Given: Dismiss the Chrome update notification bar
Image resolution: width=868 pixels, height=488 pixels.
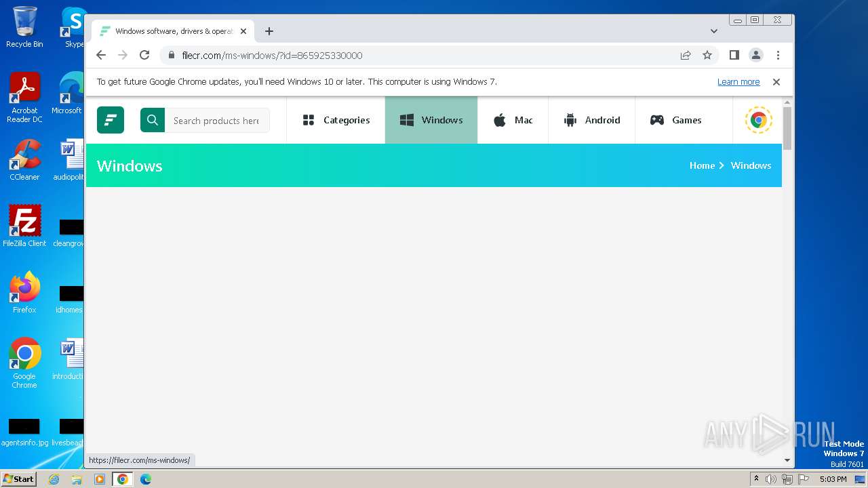Looking at the screenshot, I should (776, 82).
